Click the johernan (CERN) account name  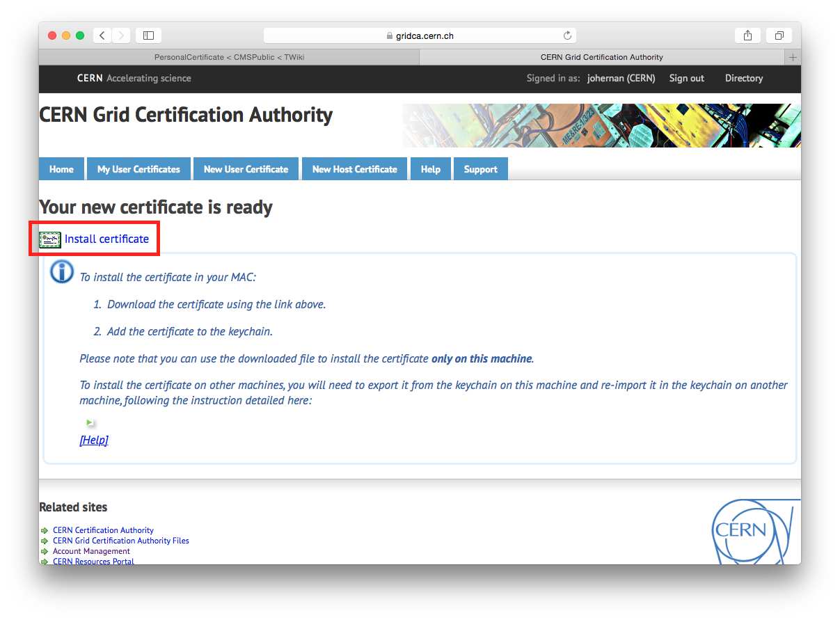(x=621, y=78)
